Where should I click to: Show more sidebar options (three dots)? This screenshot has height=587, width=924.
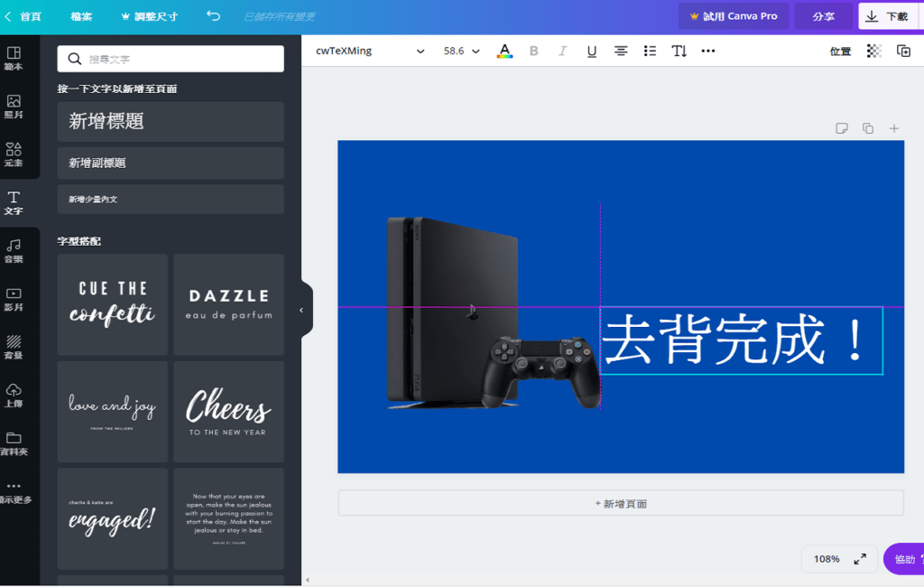tap(14, 492)
